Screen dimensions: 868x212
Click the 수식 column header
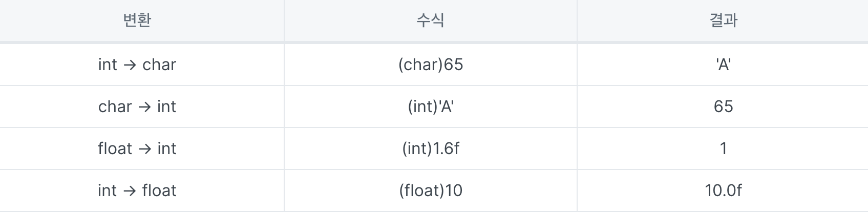[x=431, y=20]
